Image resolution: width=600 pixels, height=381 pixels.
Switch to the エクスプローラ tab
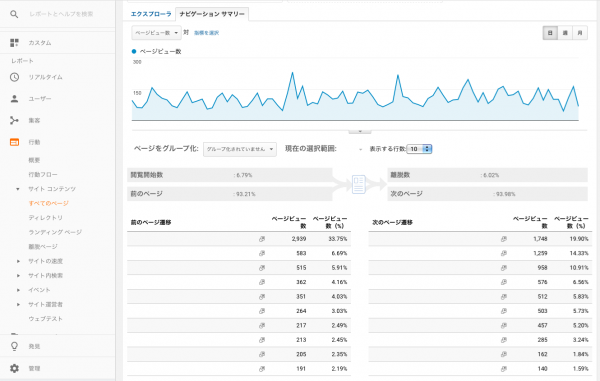click(151, 14)
